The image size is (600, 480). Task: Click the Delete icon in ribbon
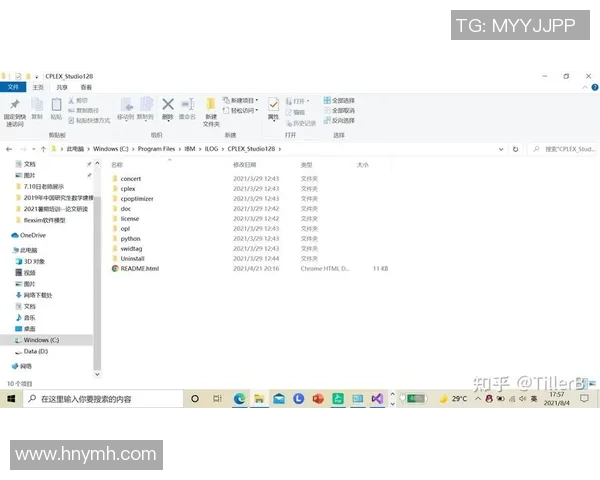pos(168,107)
